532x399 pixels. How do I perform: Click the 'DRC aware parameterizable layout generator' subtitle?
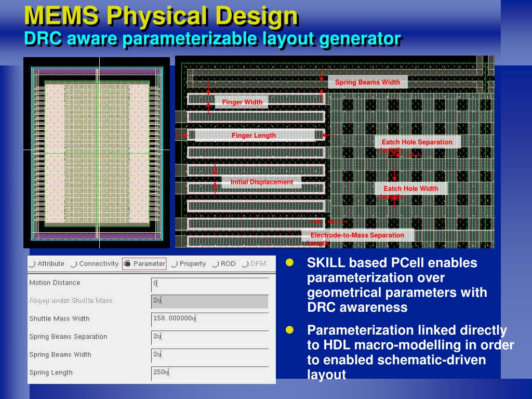(213, 38)
